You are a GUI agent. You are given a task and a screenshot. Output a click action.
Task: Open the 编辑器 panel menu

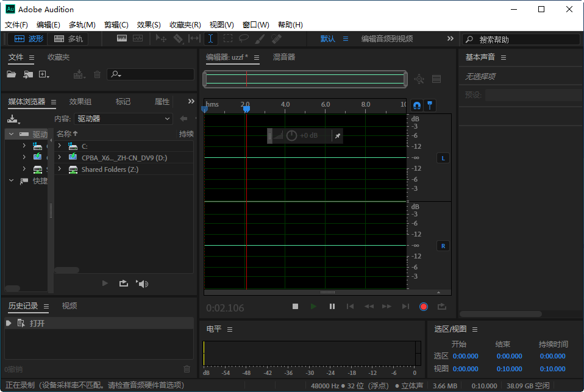point(257,57)
